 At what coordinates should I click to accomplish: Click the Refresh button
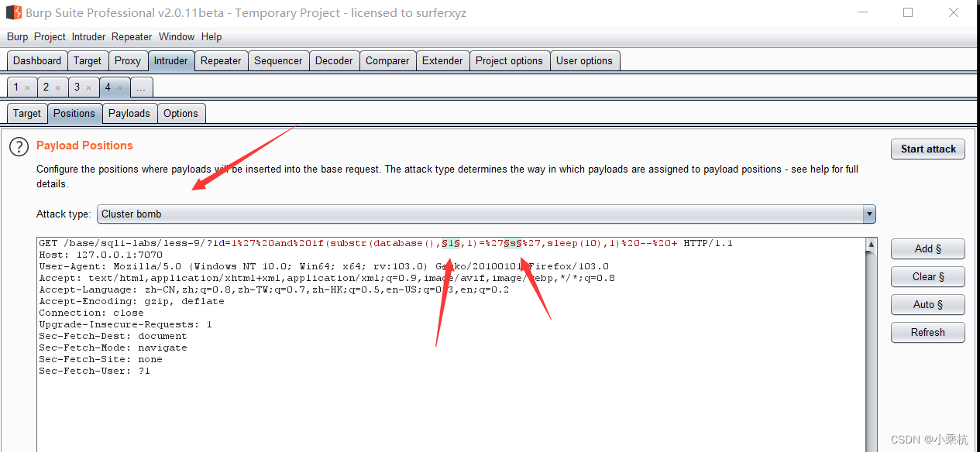click(x=928, y=333)
